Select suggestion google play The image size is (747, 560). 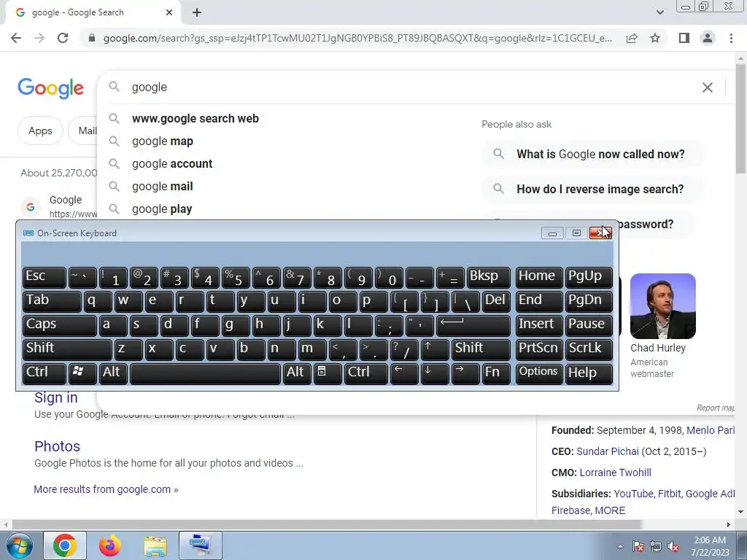162,209
